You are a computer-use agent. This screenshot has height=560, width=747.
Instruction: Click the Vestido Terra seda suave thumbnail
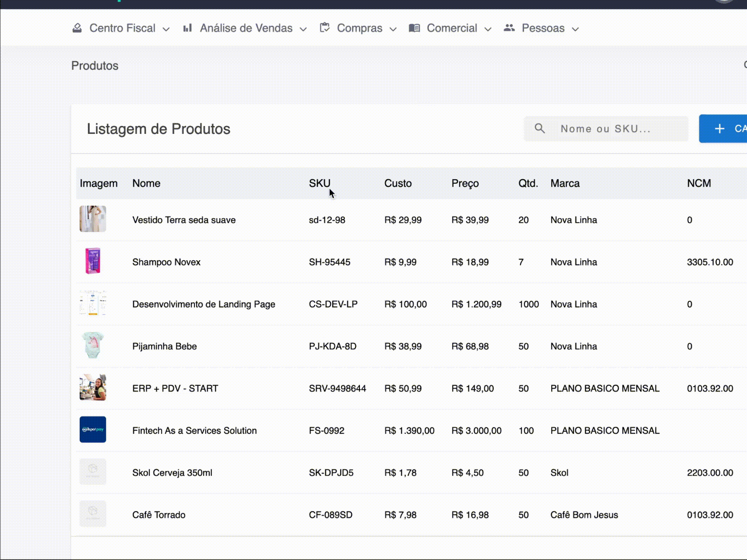point(93,219)
